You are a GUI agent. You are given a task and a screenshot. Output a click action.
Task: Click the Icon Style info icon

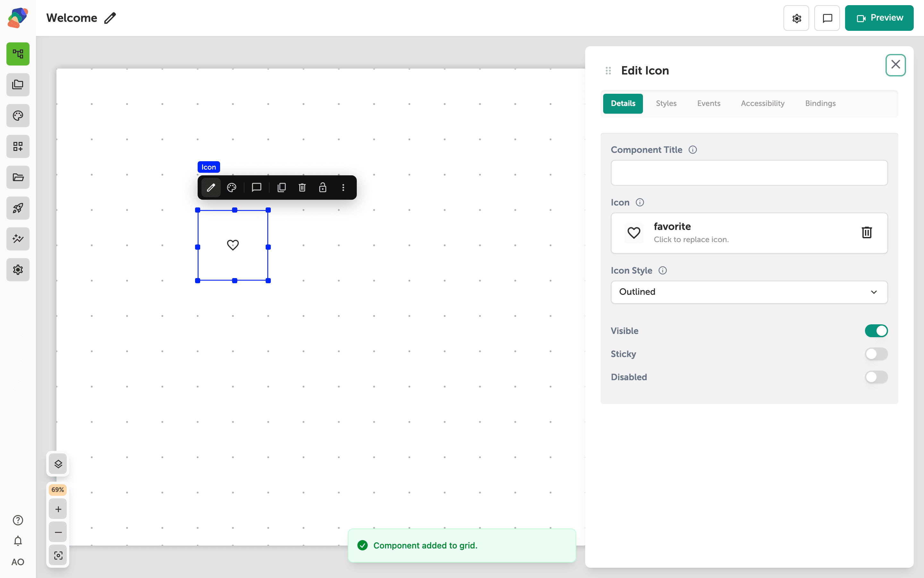[x=663, y=270]
